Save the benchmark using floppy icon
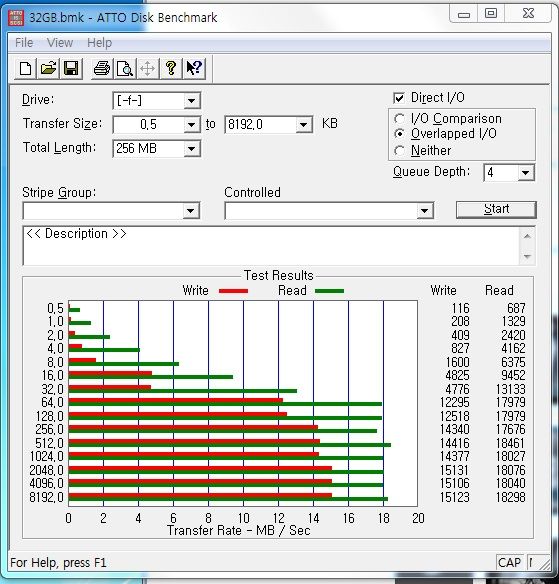This screenshot has height=584, width=559. pyautogui.click(x=71, y=69)
